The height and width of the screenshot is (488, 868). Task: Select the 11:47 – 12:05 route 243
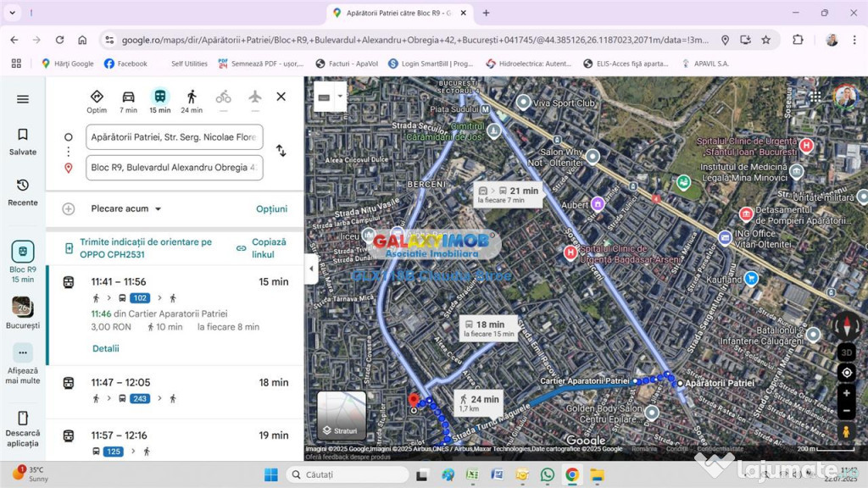pyautogui.click(x=176, y=390)
